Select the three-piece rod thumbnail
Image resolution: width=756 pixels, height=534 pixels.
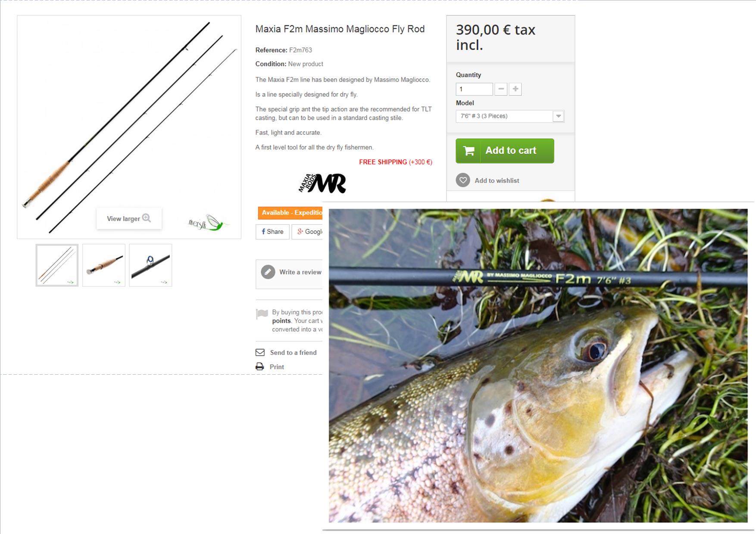[57, 265]
